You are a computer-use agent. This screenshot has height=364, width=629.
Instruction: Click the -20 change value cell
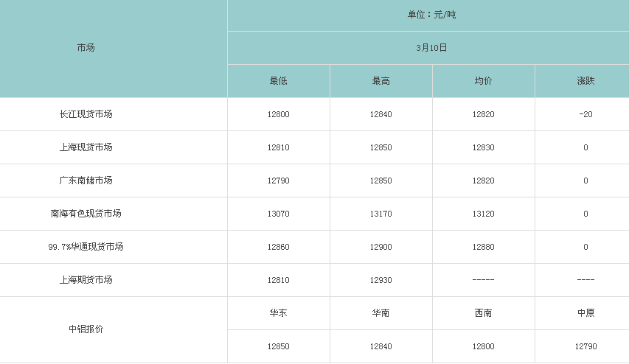pos(585,114)
